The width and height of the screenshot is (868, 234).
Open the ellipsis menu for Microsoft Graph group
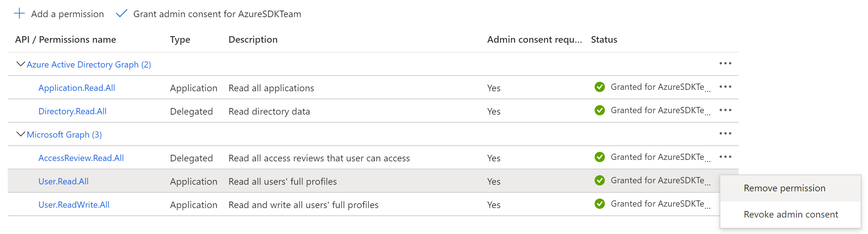click(725, 134)
